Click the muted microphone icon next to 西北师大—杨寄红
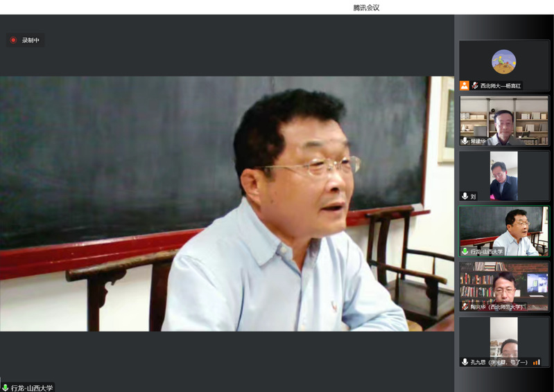The height and width of the screenshot is (392, 554). 475,85
